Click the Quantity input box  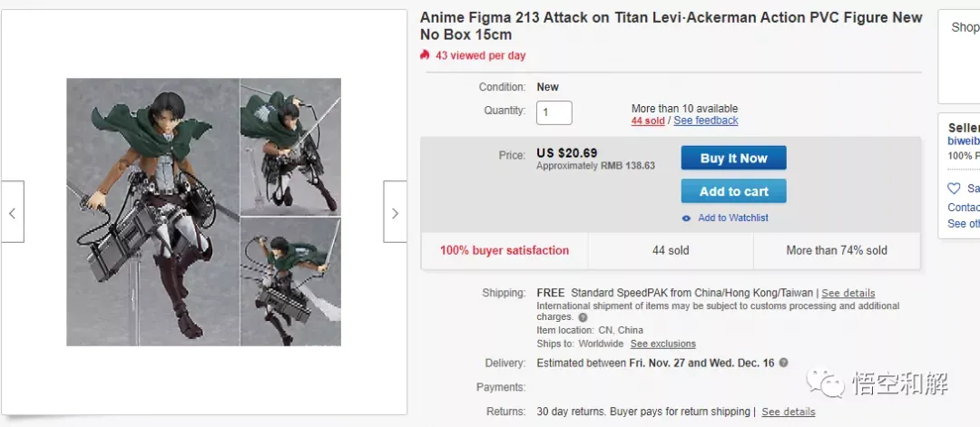(x=554, y=112)
